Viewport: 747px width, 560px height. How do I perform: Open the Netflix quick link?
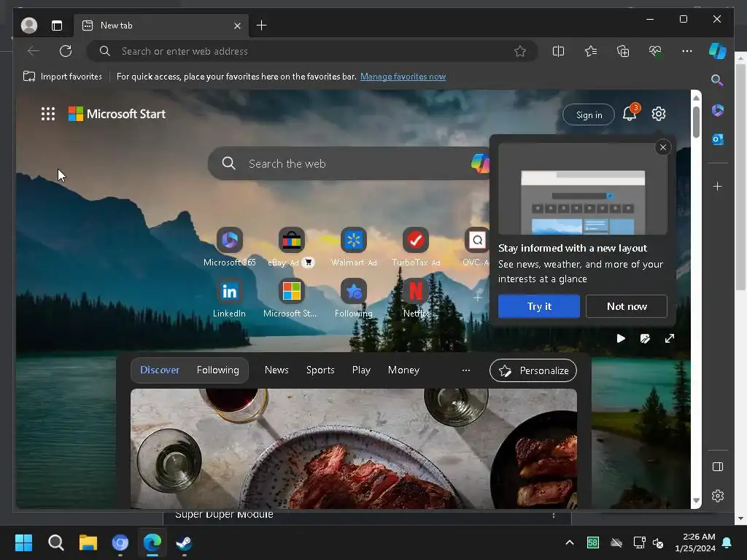(x=415, y=298)
